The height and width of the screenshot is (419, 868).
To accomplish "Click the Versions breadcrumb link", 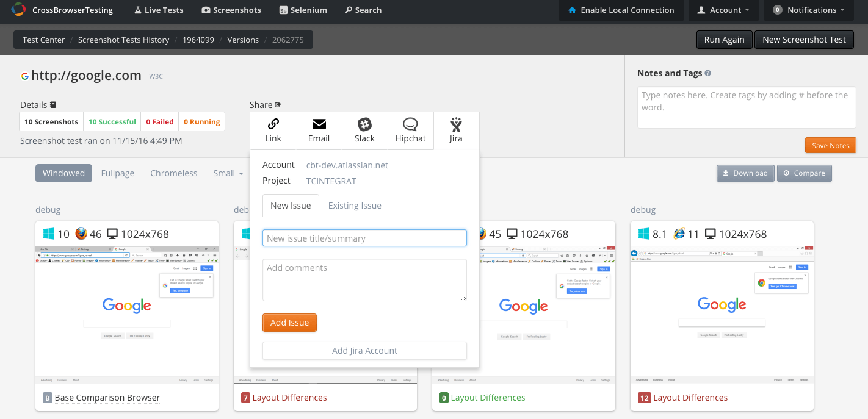I will (x=243, y=40).
